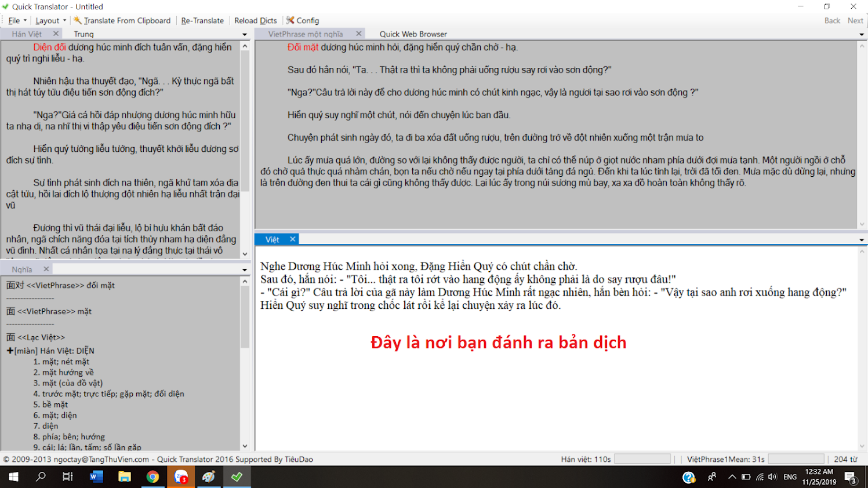This screenshot has height=488, width=868.
Task: Open Google Chrome from the taskbar
Action: click(x=152, y=477)
